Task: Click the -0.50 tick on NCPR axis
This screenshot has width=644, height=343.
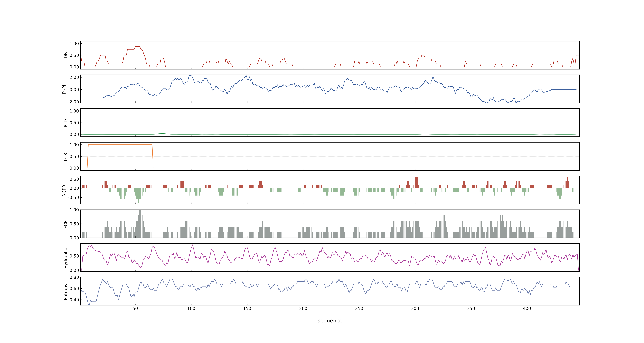Action: click(73, 197)
